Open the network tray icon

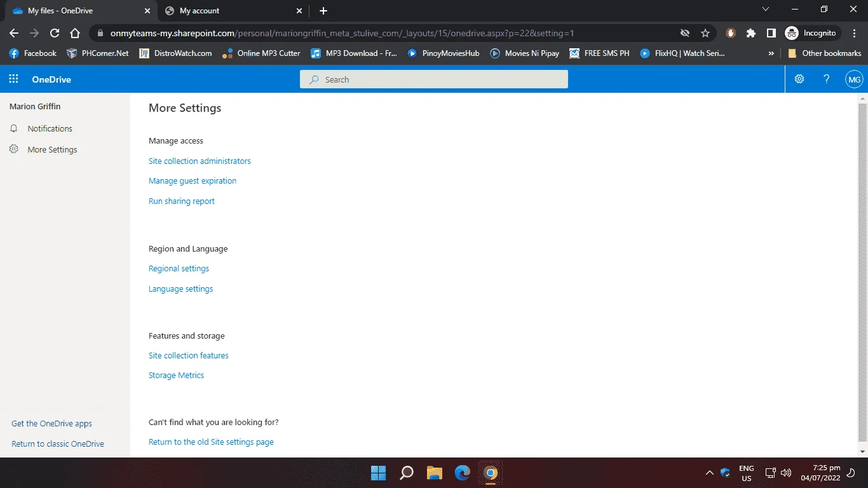pyautogui.click(x=770, y=473)
